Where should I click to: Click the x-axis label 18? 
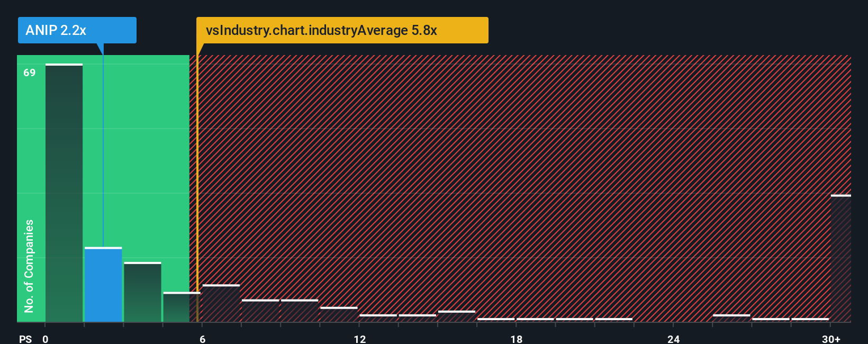[x=517, y=339]
